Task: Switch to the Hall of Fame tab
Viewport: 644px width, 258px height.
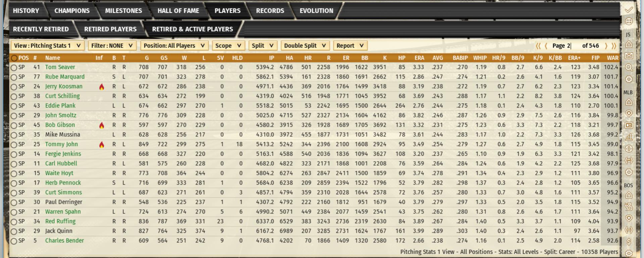Action: (178, 11)
